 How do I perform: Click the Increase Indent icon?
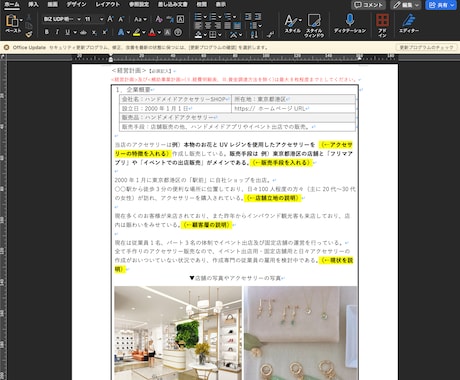coord(258,16)
